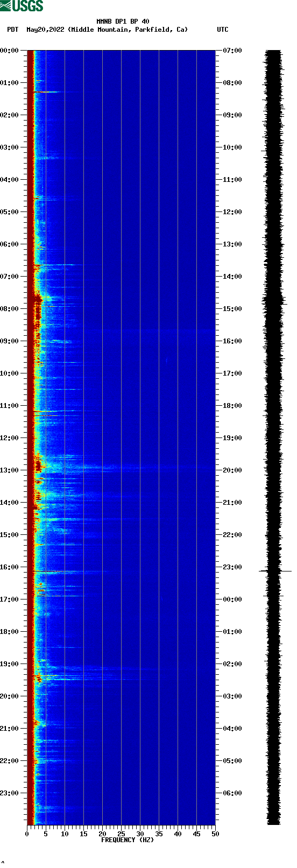Click the '08:00' UTC time label
This screenshot has width=297, height=868.
(232, 83)
